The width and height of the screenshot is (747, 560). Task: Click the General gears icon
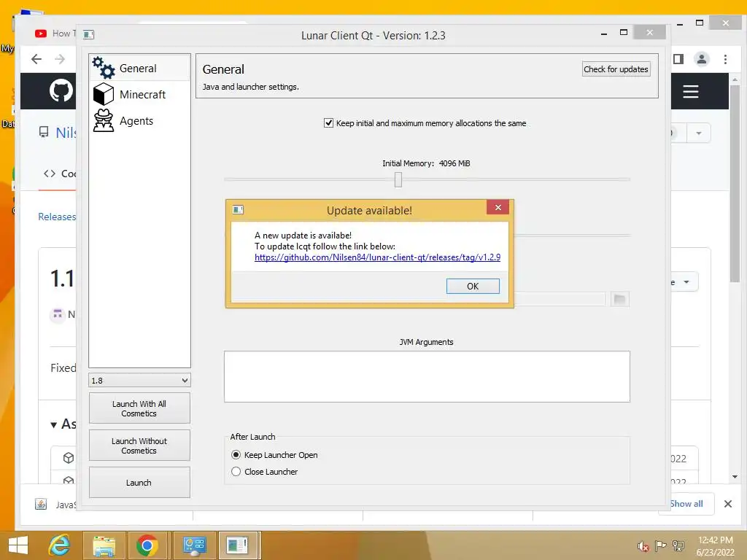[104, 68]
